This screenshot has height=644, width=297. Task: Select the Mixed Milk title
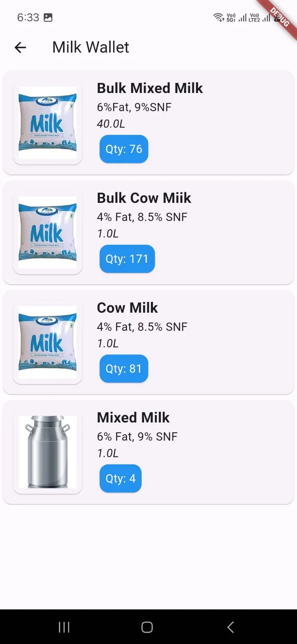(x=133, y=418)
